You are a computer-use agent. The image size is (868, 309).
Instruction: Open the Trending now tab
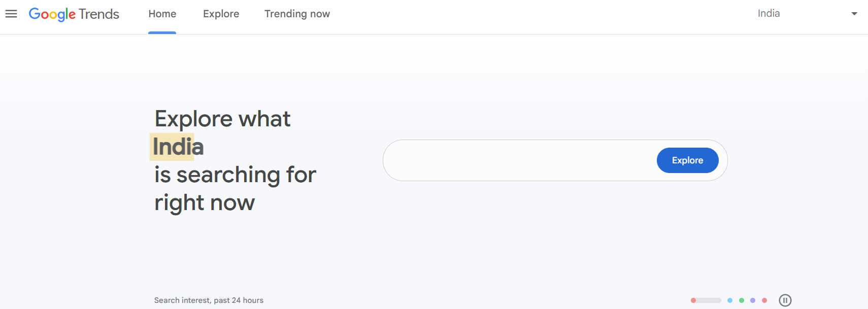click(297, 14)
